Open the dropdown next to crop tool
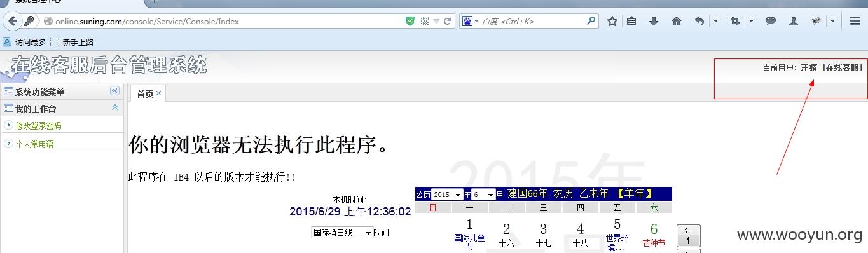This screenshot has height=253, width=868. (x=751, y=21)
